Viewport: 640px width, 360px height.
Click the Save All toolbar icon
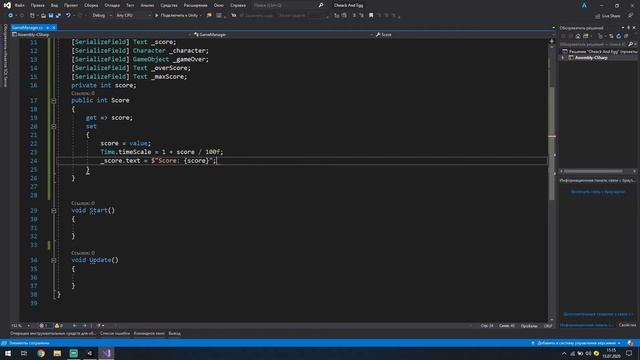coord(58,16)
